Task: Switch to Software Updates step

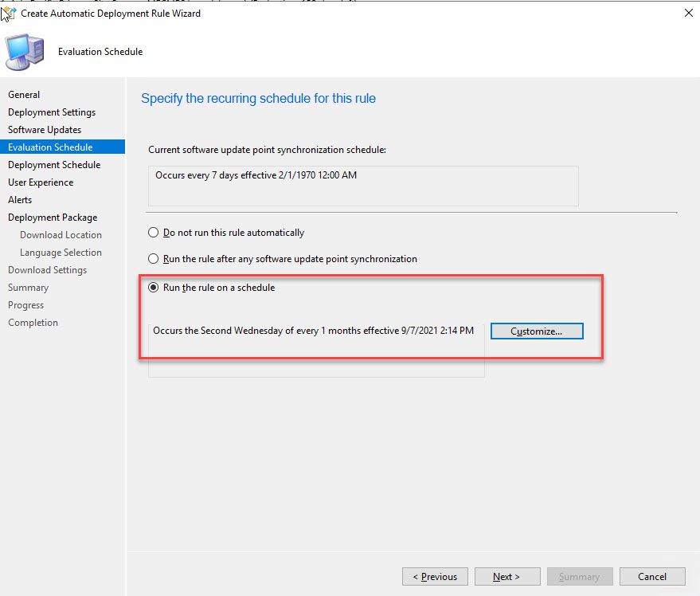Action: [x=45, y=130]
